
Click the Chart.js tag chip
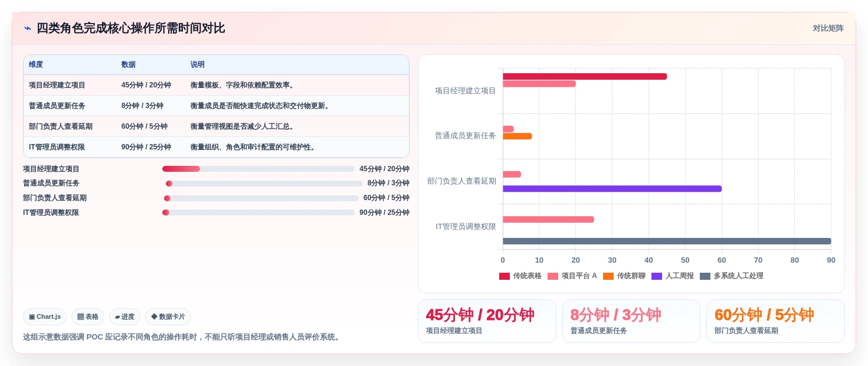tap(45, 316)
